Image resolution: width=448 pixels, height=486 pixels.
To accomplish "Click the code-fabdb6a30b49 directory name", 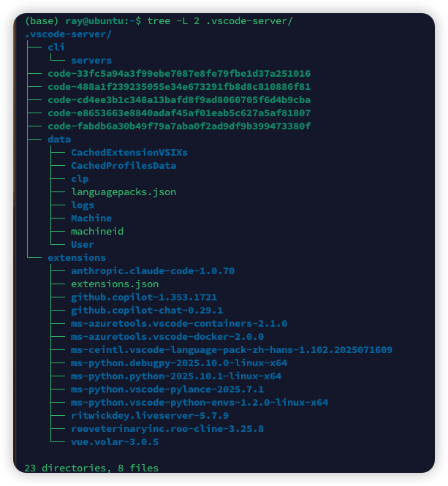I will (x=179, y=126).
